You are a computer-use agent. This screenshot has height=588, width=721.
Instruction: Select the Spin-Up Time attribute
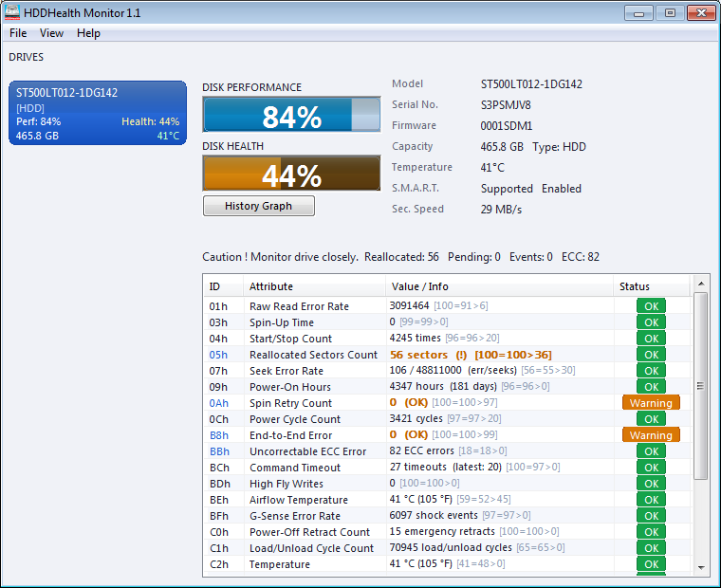click(282, 322)
